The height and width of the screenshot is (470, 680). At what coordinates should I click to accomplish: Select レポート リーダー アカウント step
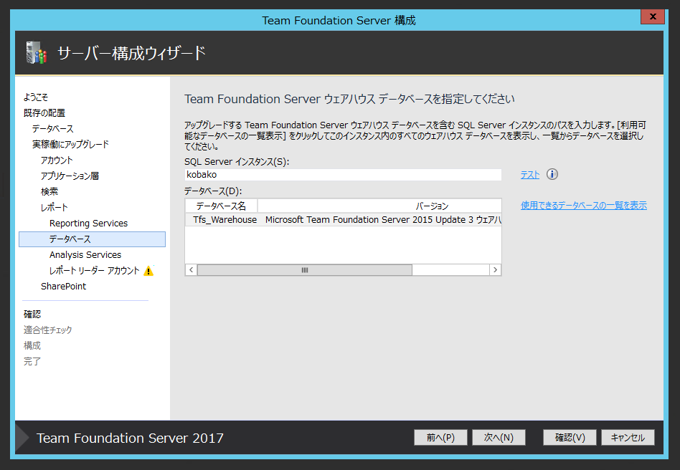tap(94, 271)
